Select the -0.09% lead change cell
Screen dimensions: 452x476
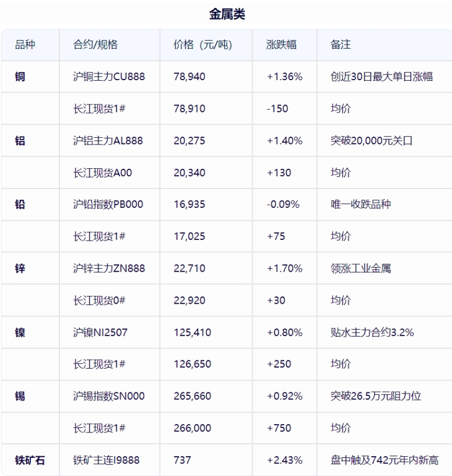[283, 204]
